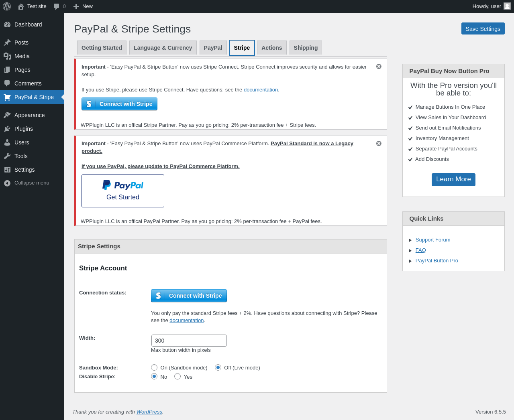Screen dimensions: 514x420
Task: Click the Plugins plug icon in sidebar
Action: (x=7, y=129)
